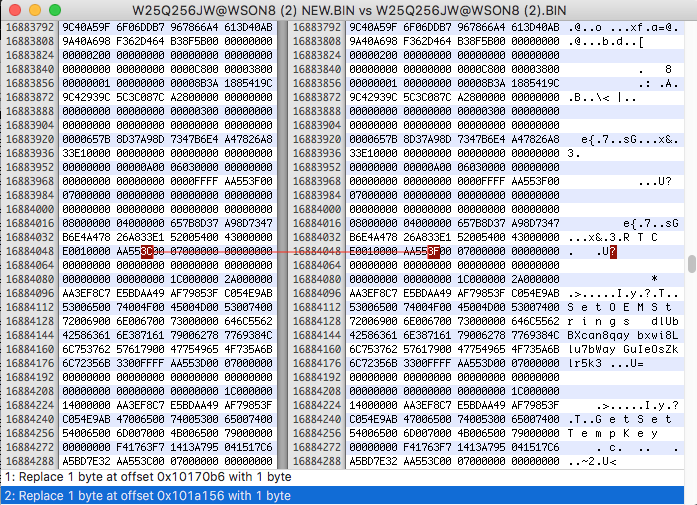Click hex word AA553C00 on right row 16884288
Viewport: 697px width, 505px height.
click(428, 461)
